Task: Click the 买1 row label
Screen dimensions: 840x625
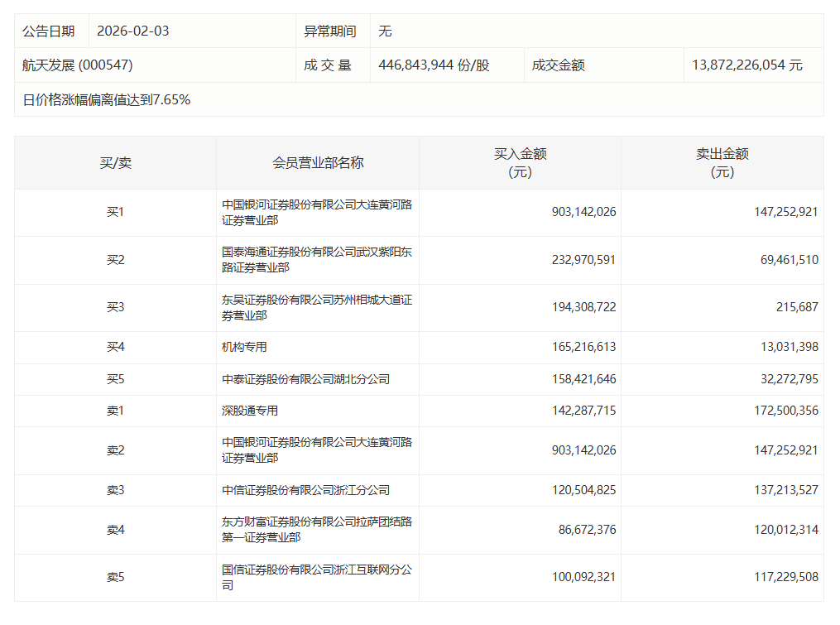Action: pos(115,212)
